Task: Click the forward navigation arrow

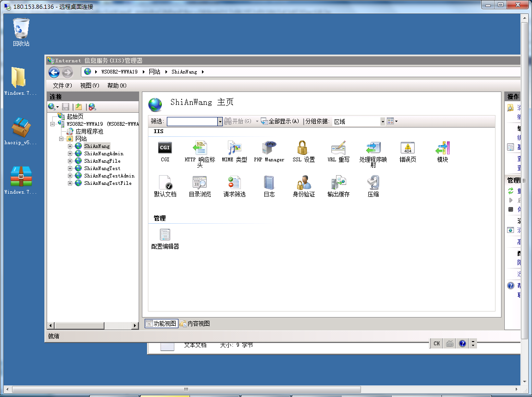Action: pyautogui.click(x=67, y=72)
